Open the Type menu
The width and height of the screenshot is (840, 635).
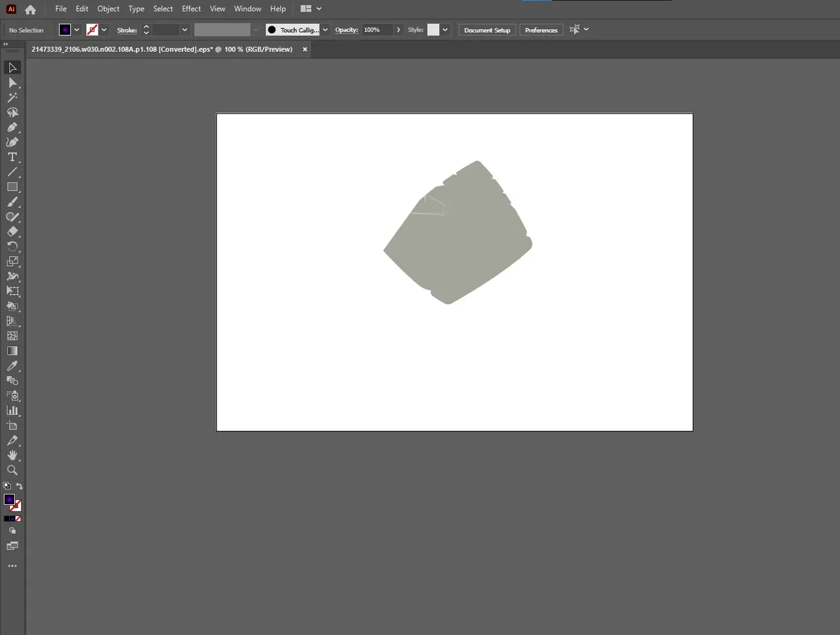(x=136, y=9)
